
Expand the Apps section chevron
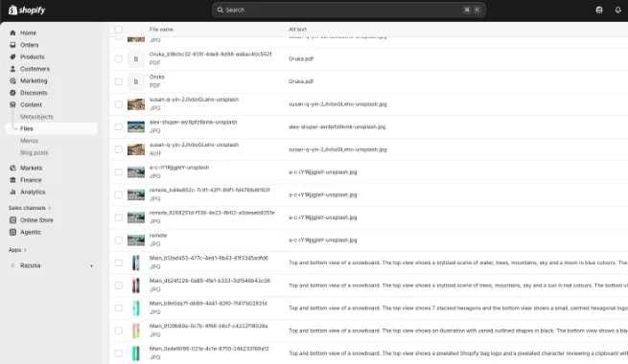pos(25,250)
